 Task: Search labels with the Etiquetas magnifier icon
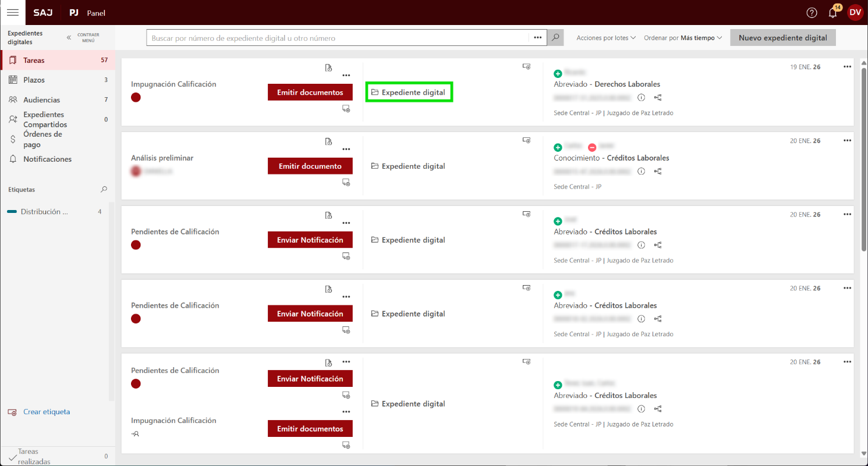(104, 190)
